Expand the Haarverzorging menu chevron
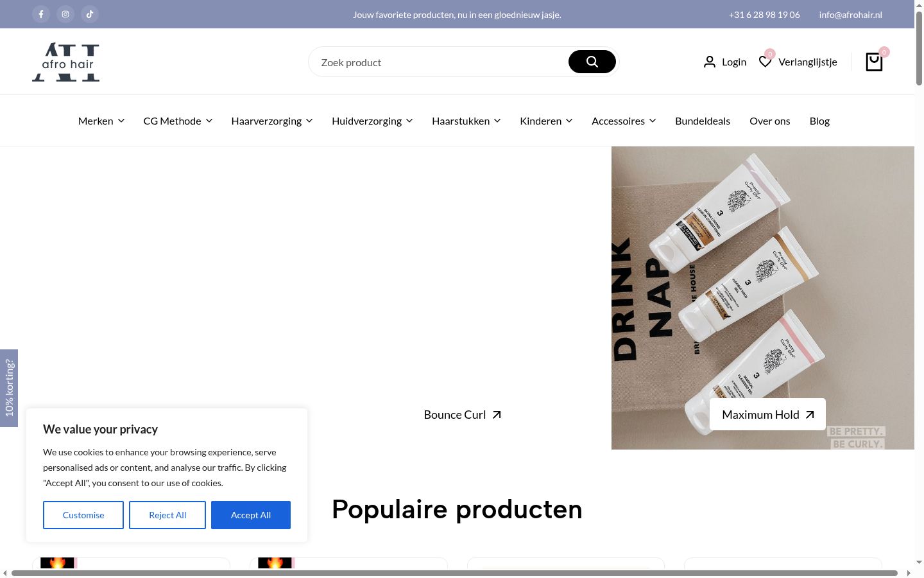 click(309, 121)
